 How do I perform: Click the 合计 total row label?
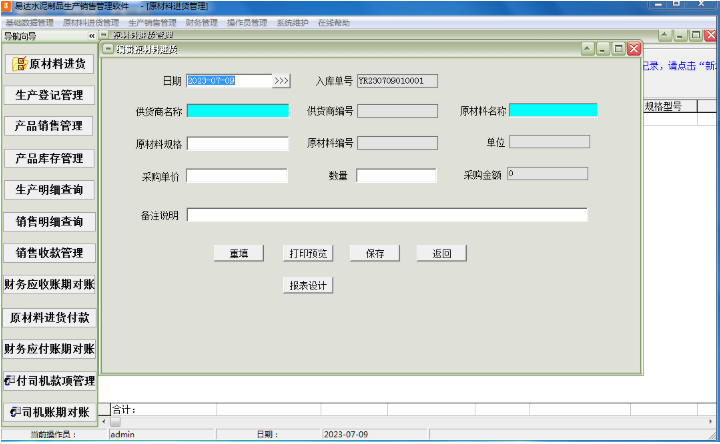[124, 410]
